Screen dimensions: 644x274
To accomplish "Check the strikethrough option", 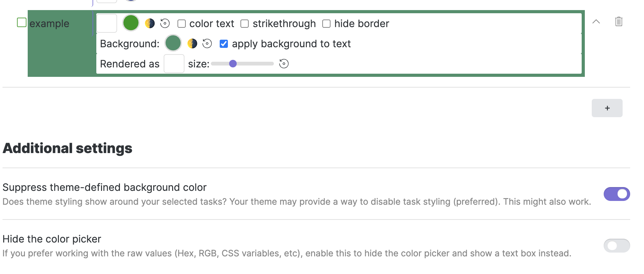I will pos(245,23).
